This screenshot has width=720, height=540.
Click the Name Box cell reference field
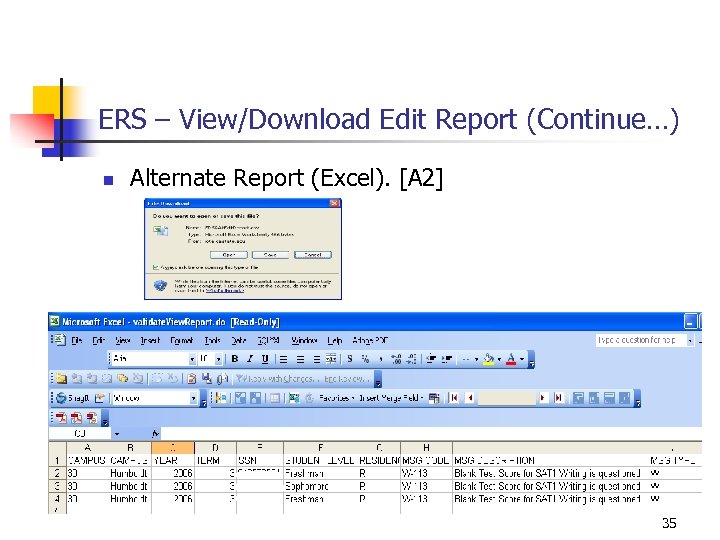[x=80, y=433]
